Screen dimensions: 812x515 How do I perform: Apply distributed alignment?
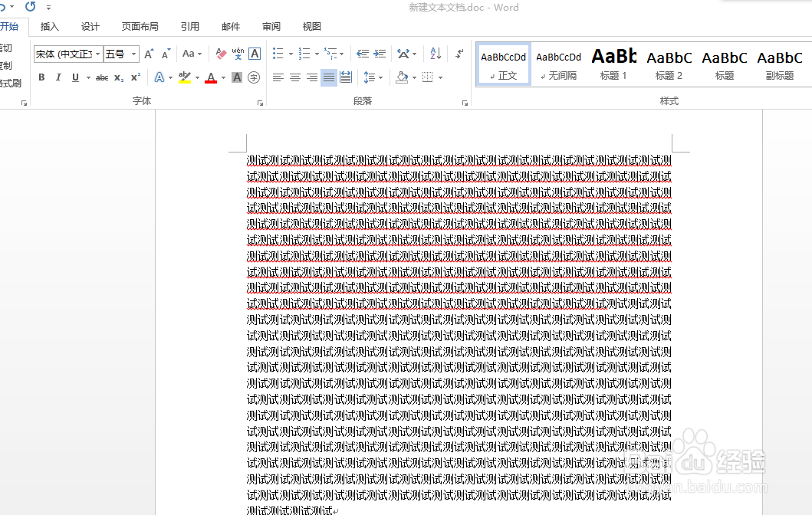point(345,77)
